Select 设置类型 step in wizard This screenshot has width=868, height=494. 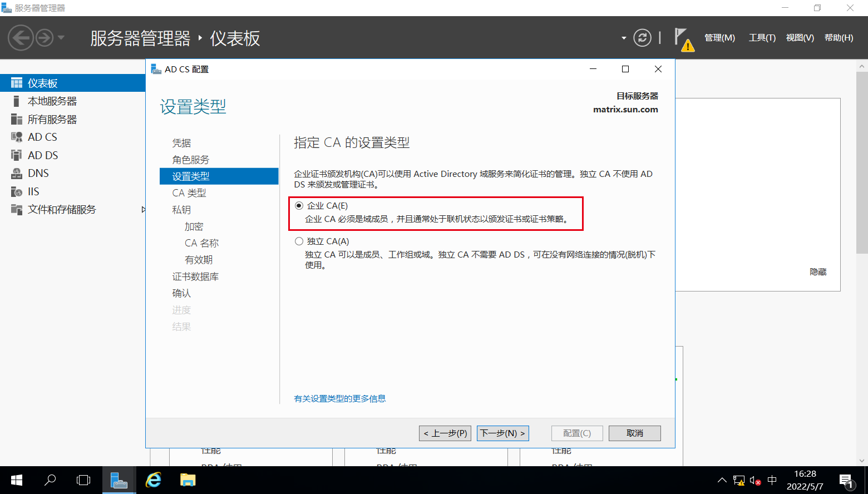(219, 176)
